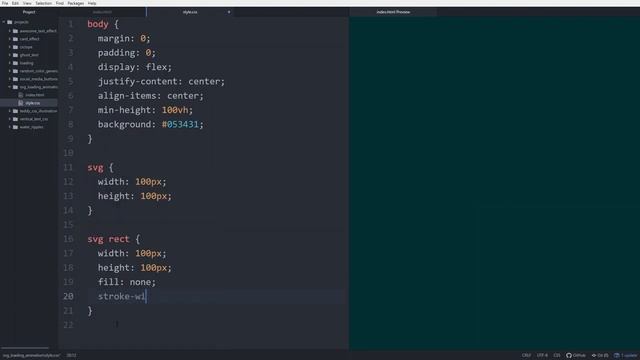Viewport: 640px width, 360px height.
Task: Click the random_color_generator folder icon
Action: (x=16, y=71)
